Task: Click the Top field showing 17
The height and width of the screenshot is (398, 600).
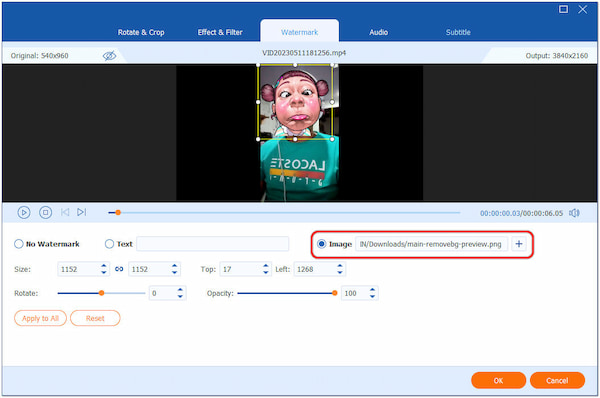Action: pos(245,269)
